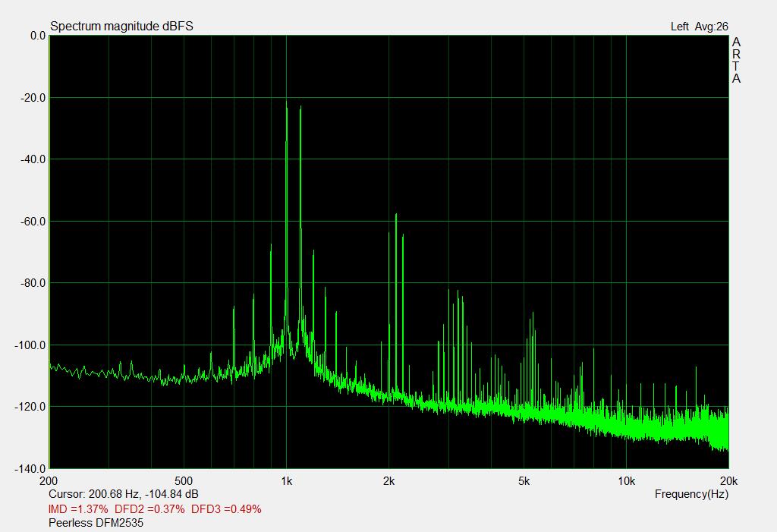Click the tip of the tallest peak near 2 kHz
Screen dimensions: 777x532
tap(396, 215)
